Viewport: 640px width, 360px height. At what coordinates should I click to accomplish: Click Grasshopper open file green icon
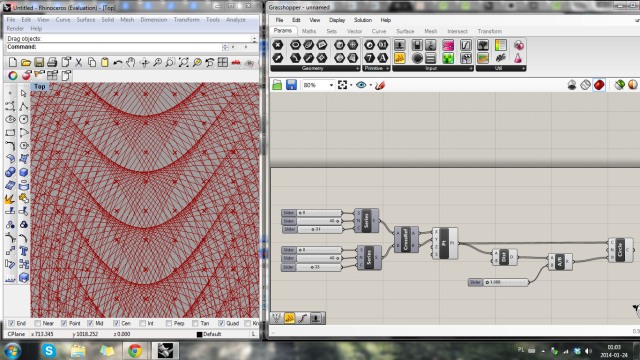point(277,85)
